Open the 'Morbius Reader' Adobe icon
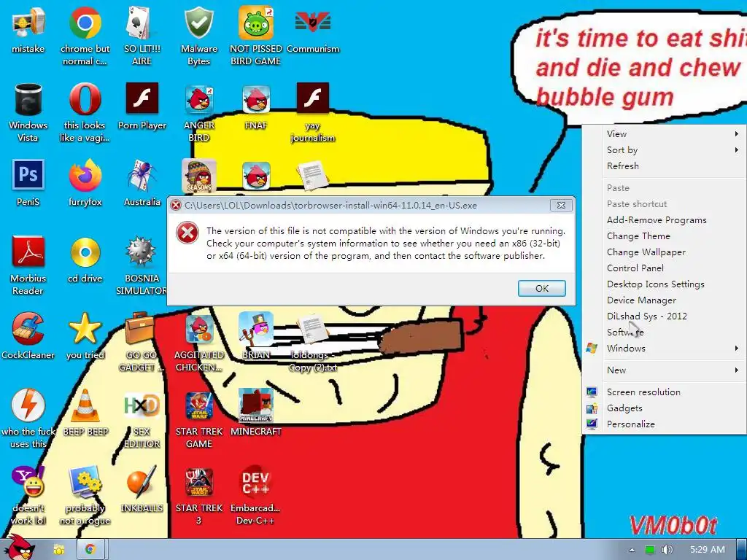This screenshot has width=747, height=560. (28, 265)
